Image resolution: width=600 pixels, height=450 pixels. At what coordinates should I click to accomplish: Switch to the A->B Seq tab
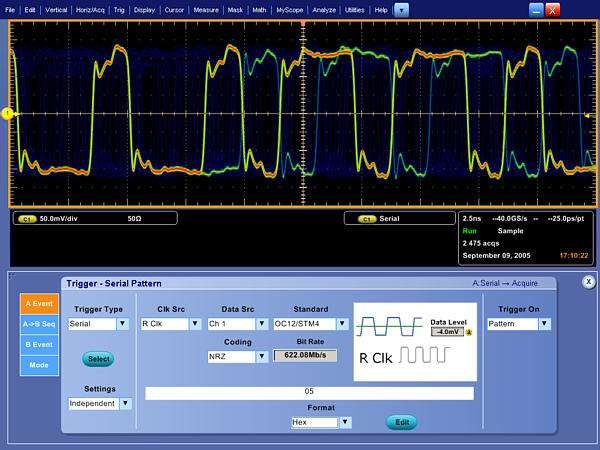pos(38,324)
